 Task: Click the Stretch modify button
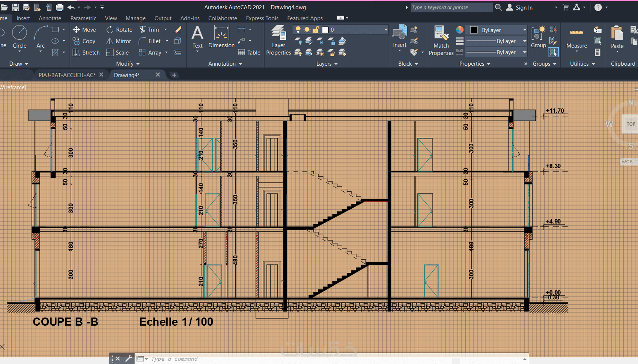[x=86, y=53]
